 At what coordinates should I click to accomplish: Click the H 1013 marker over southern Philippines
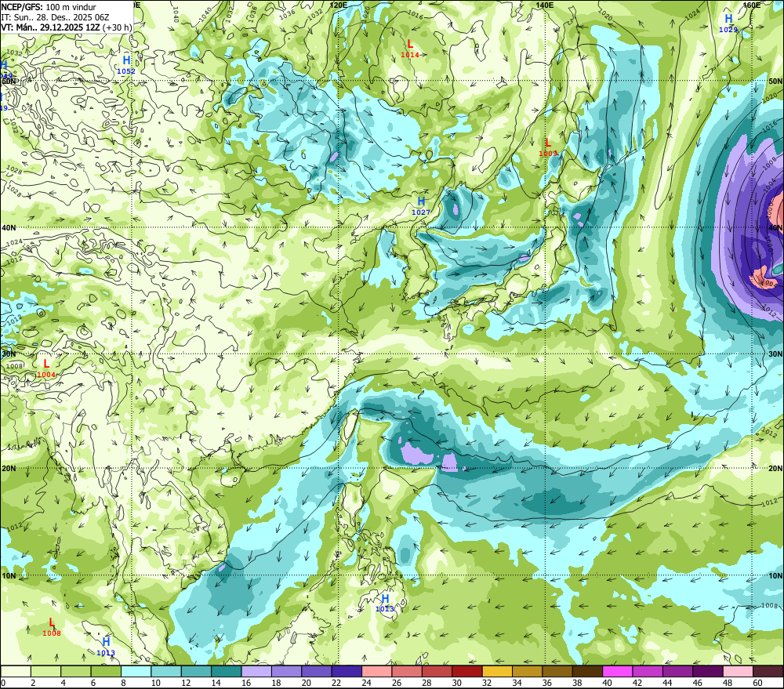pyautogui.click(x=385, y=603)
